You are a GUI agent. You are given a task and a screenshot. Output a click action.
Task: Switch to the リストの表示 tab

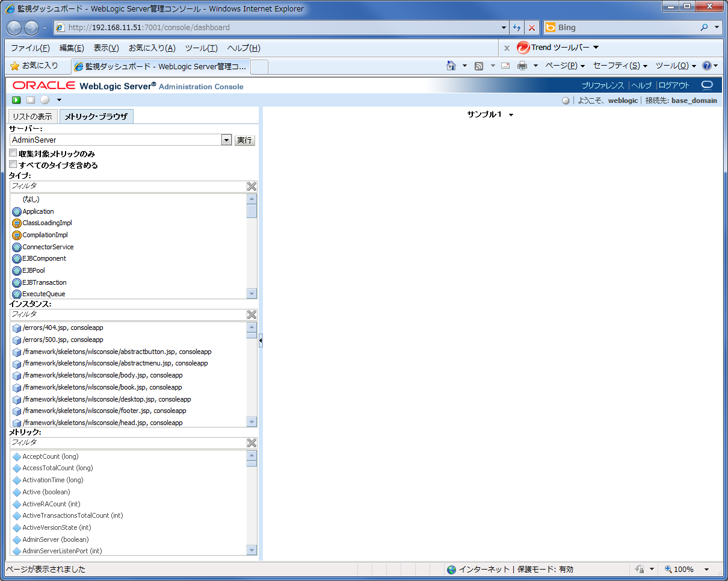(x=32, y=116)
